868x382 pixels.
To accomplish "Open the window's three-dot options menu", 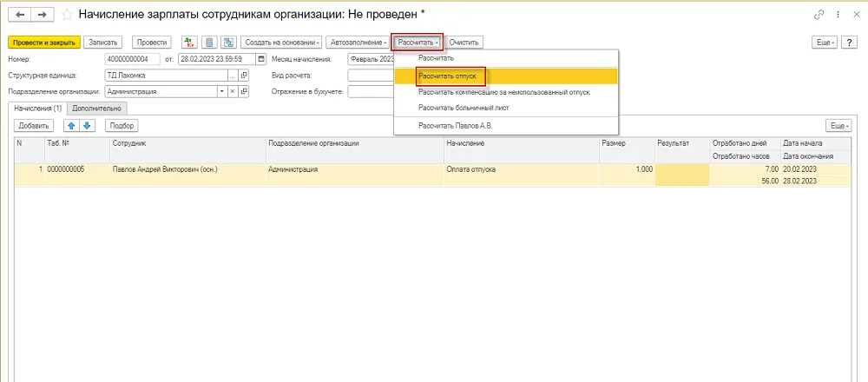I will tap(837, 15).
